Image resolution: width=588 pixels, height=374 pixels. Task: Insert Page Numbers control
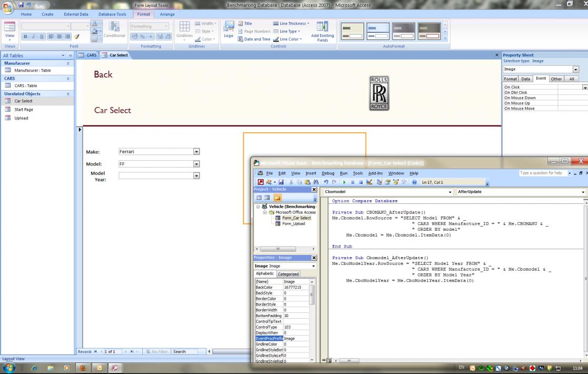tap(254, 31)
